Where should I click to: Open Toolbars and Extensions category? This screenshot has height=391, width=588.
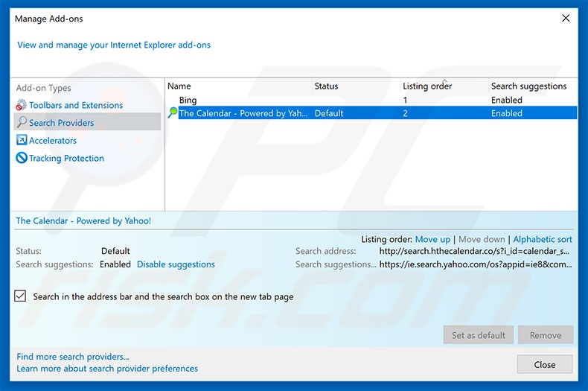tap(76, 105)
